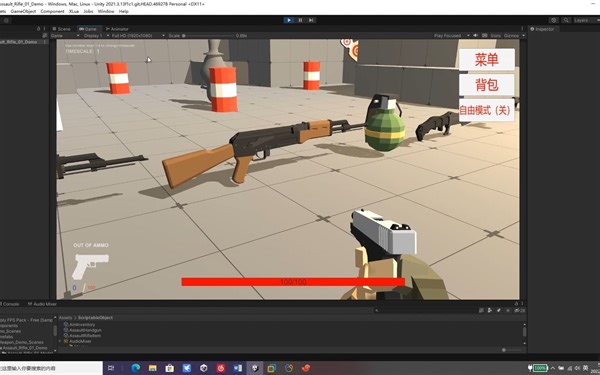Open Game view panel options menu

pos(522,29)
